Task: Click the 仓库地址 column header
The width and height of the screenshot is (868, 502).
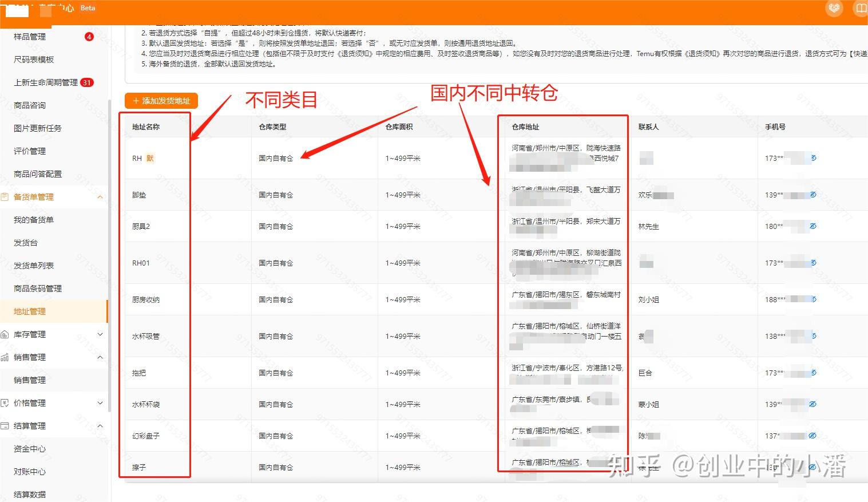Action: pyautogui.click(x=525, y=127)
